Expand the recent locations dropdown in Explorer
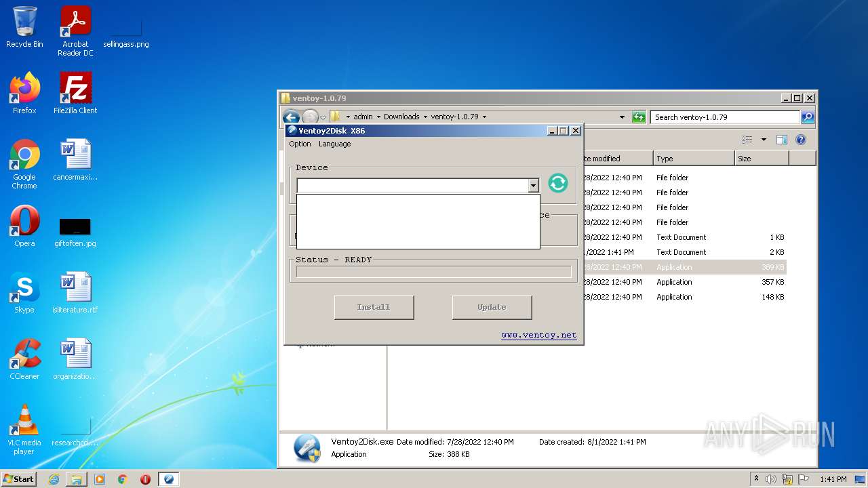 coord(323,117)
